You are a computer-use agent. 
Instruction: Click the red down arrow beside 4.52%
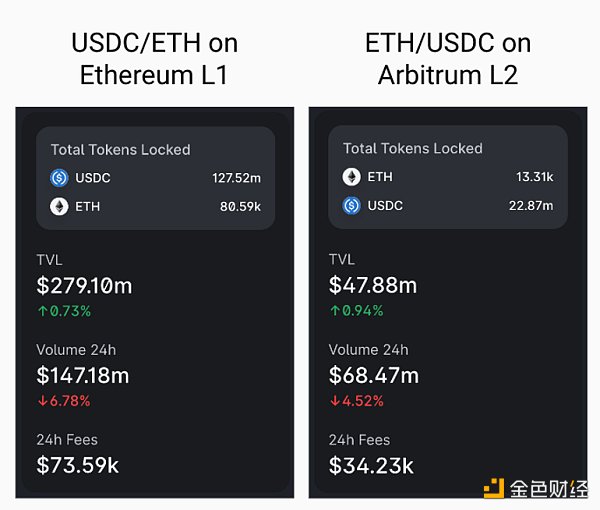click(333, 401)
